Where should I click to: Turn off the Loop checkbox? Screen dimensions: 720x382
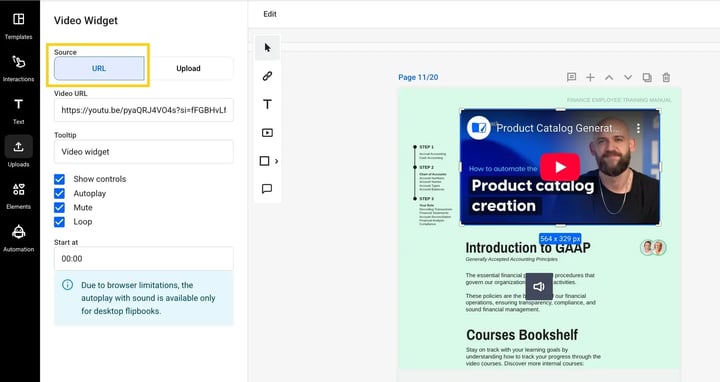tap(59, 222)
